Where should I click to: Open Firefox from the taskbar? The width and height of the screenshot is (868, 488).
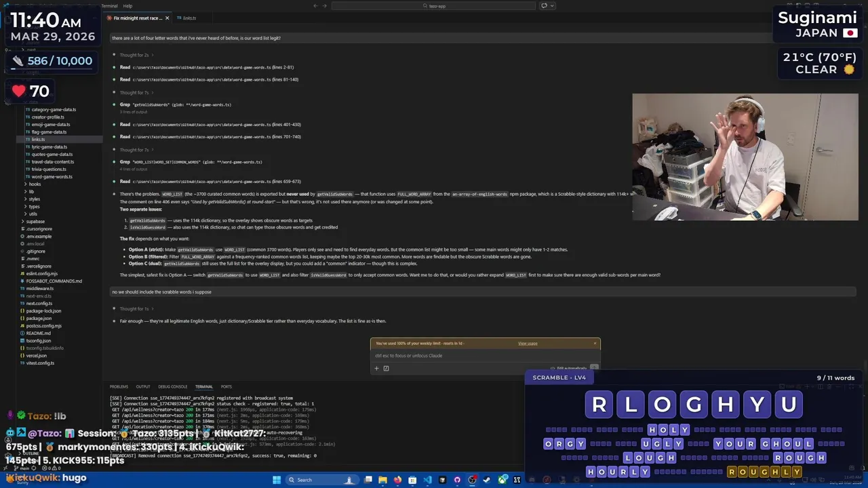(x=397, y=480)
